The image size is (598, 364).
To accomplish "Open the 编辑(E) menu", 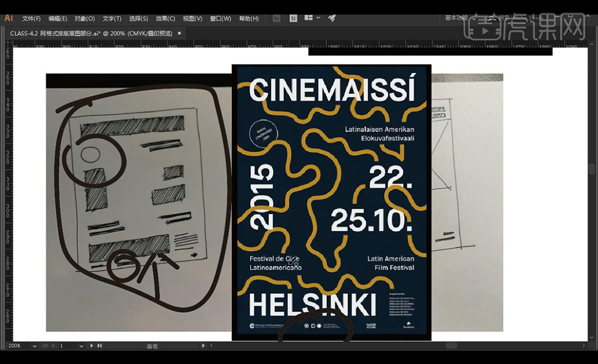I will point(57,19).
